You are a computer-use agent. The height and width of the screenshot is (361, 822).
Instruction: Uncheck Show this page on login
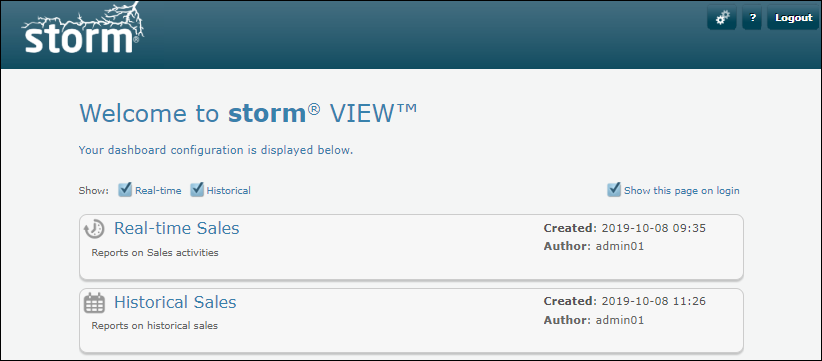614,190
